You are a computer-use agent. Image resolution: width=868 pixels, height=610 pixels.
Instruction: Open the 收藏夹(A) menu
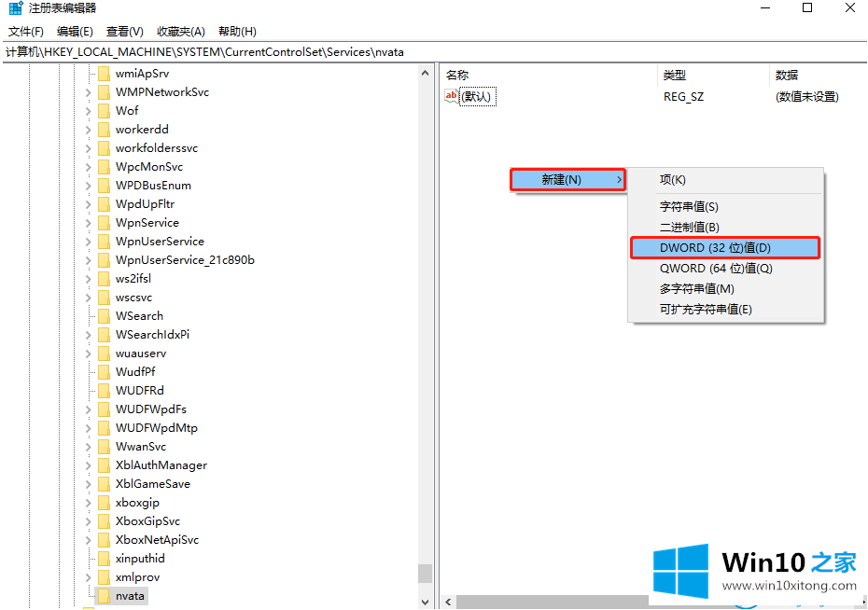pos(180,32)
